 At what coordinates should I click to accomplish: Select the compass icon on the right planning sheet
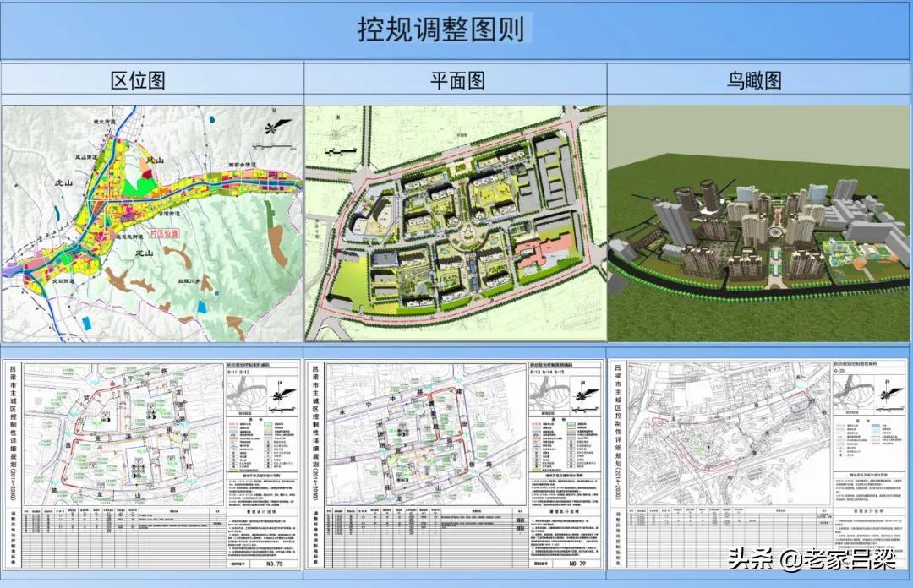point(887,395)
